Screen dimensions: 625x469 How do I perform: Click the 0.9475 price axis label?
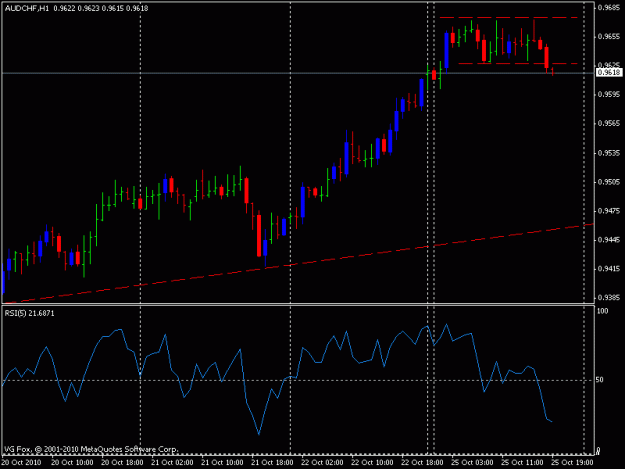[x=609, y=211]
